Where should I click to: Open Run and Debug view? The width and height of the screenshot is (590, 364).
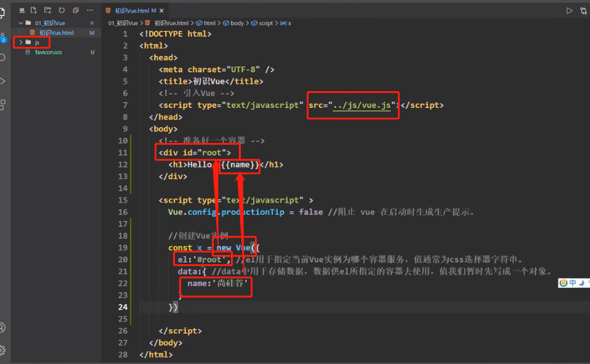tap(2, 81)
